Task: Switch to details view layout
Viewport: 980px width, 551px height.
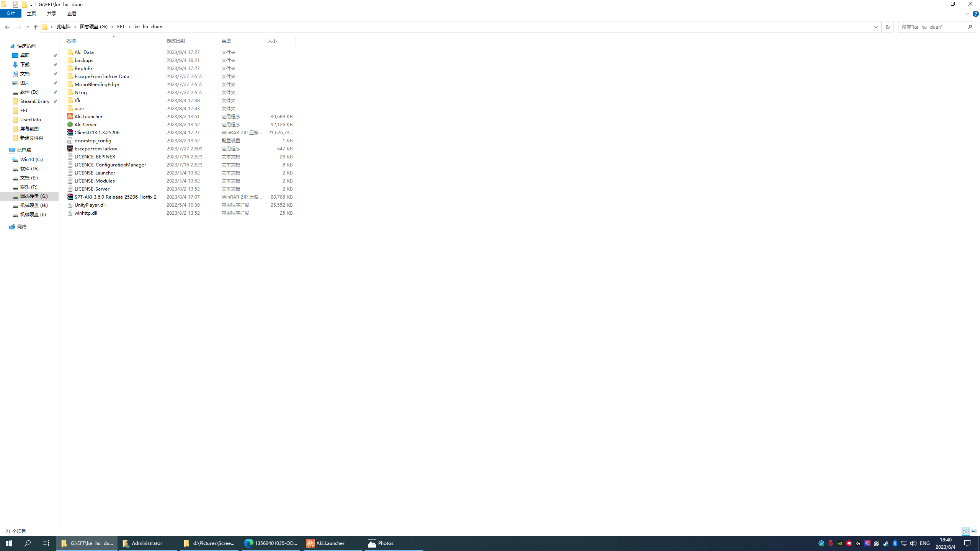Action: 966,531
